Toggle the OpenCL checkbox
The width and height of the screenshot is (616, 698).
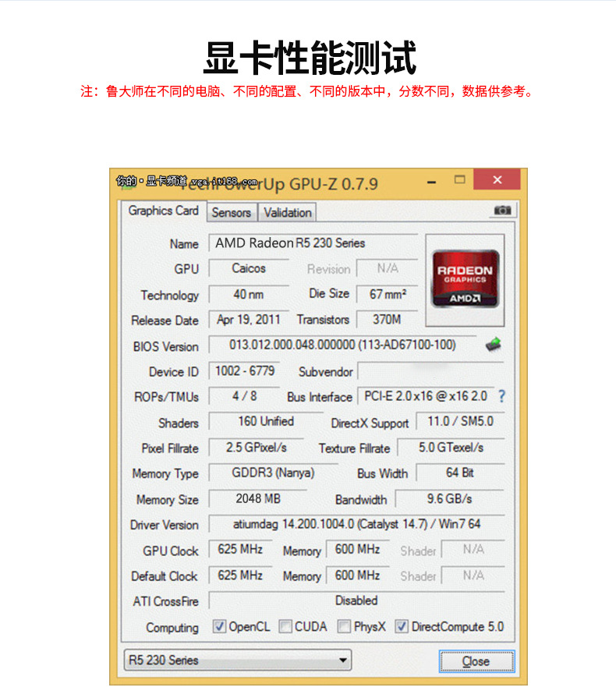click(219, 626)
